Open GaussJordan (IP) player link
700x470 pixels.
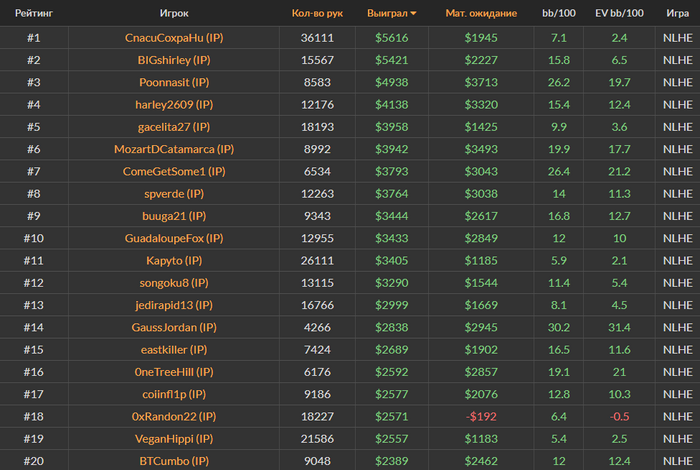pos(174,328)
